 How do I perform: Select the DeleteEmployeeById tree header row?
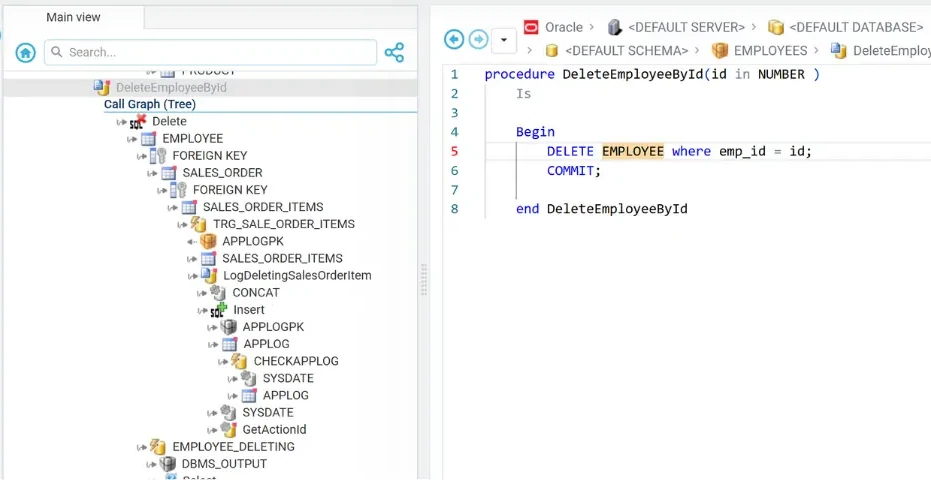[210, 88]
